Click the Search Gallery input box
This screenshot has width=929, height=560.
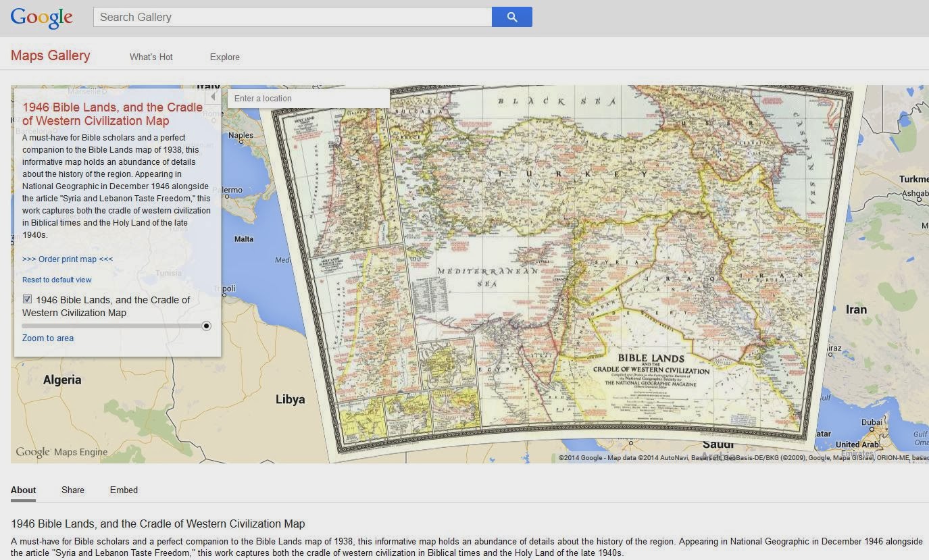pos(292,16)
